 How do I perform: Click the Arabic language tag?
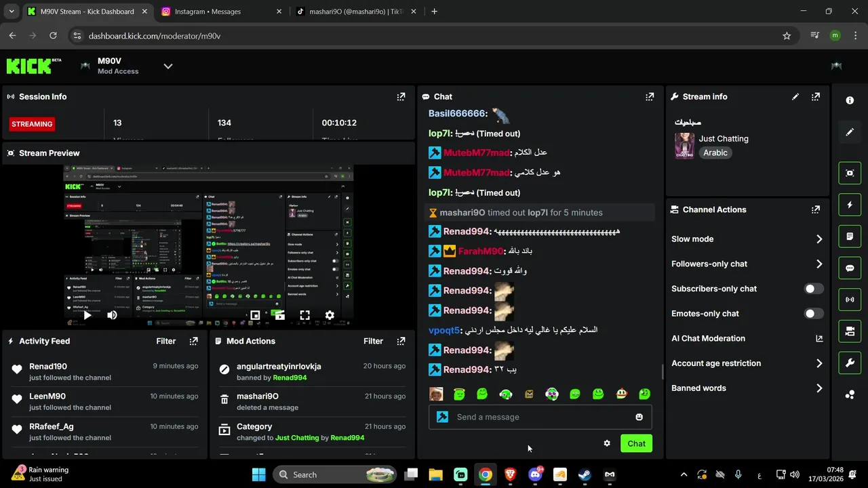715,153
